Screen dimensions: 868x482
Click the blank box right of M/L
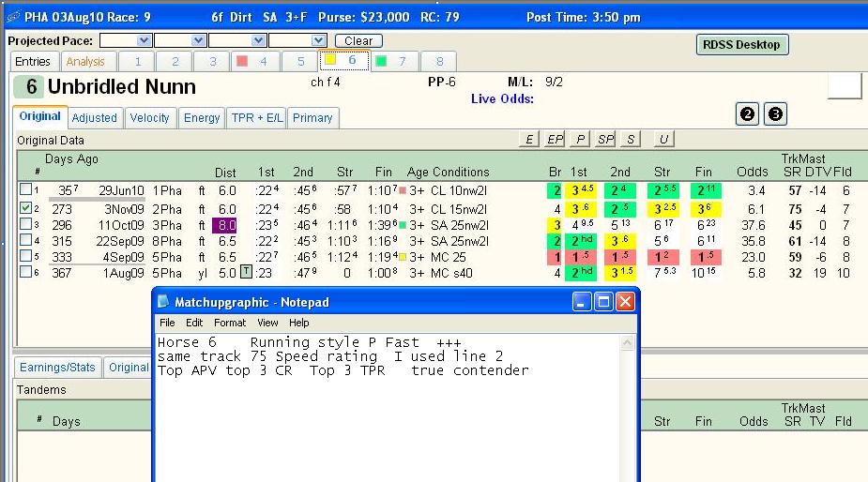click(x=845, y=85)
